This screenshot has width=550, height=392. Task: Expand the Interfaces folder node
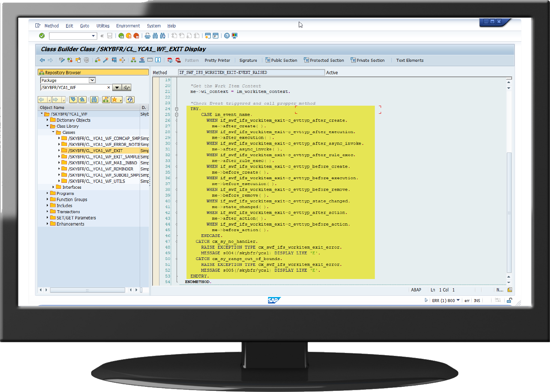(x=53, y=187)
